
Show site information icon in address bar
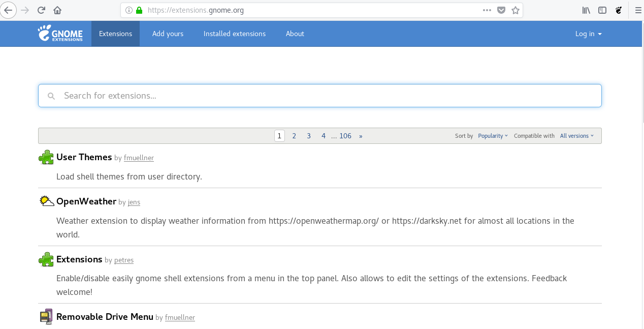point(129,10)
